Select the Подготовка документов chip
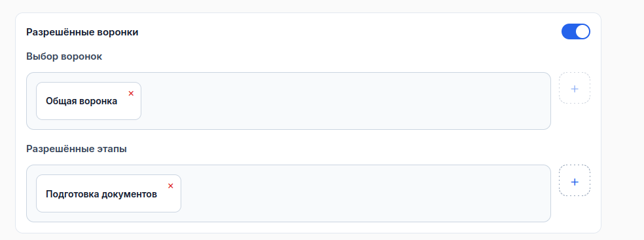 (109, 193)
